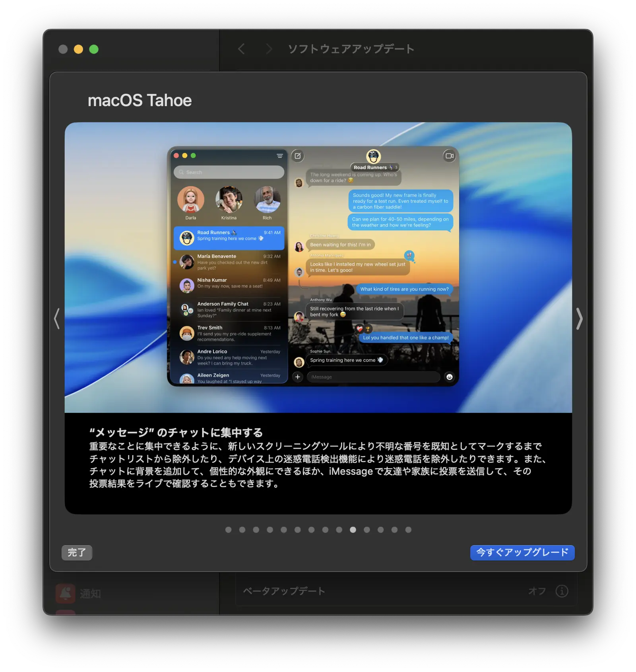The height and width of the screenshot is (672, 636).
Task: Open the 通知 sidebar item
Action: click(78, 593)
